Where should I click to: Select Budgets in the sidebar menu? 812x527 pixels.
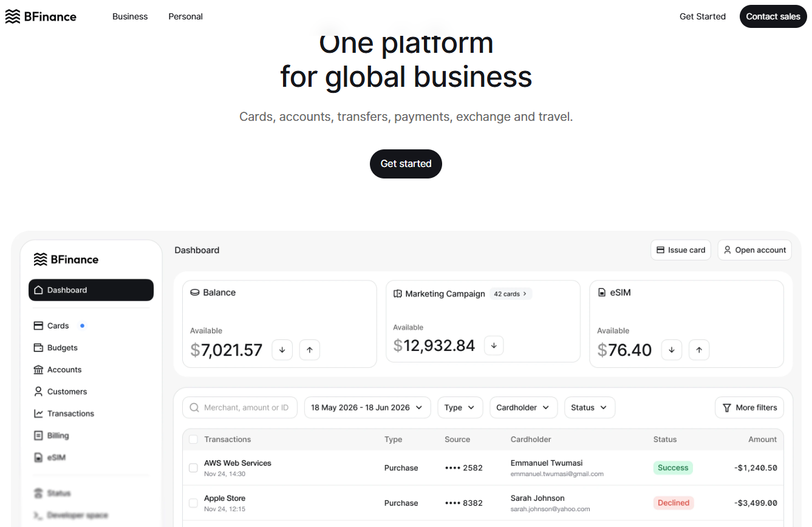(63, 347)
